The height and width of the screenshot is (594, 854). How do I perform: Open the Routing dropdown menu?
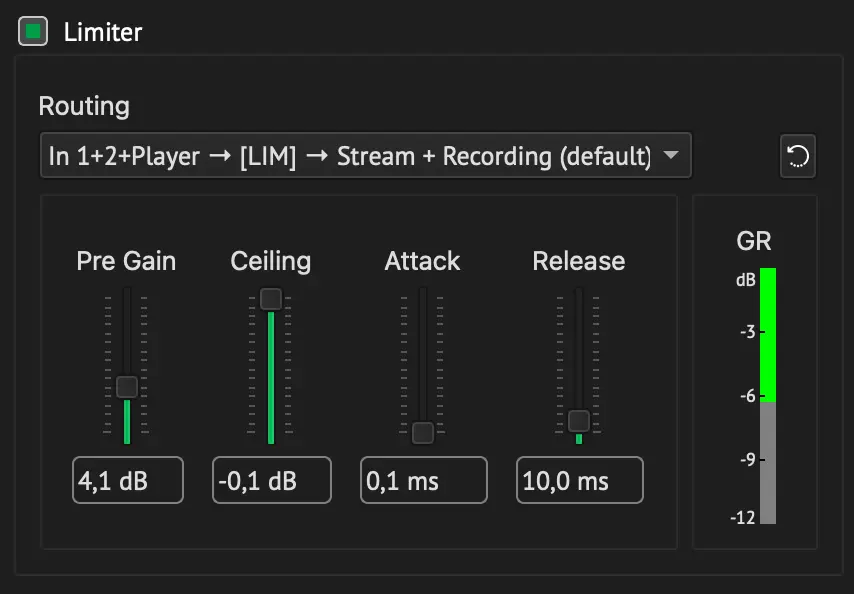[365, 156]
